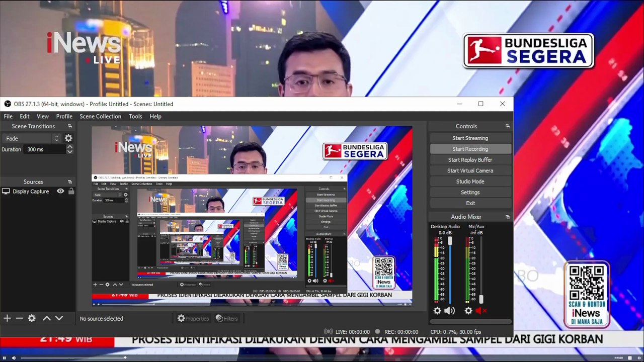This screenshot has height=362, width=644.
Task: Click the Properties button below preview
Action: pos(193,318)
